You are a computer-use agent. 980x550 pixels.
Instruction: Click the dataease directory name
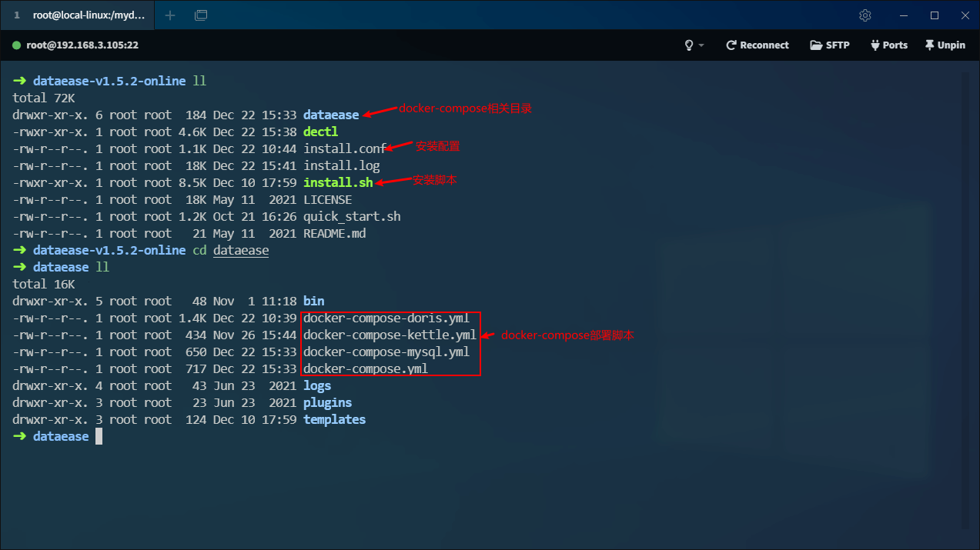click(x=331, y=115)
